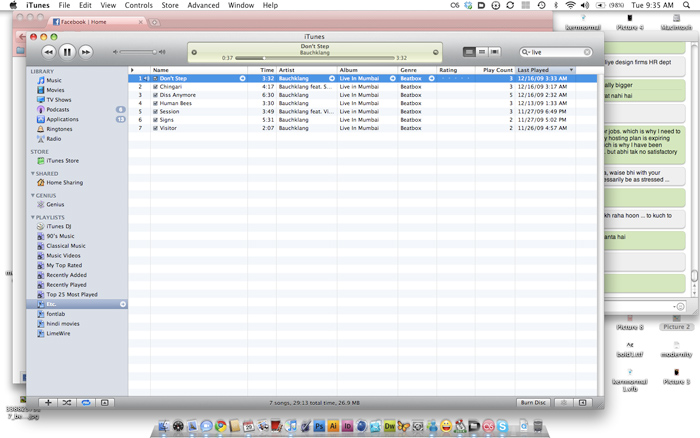Open Podcasts in the sidebar
The image size is (700, 438).
58,110
